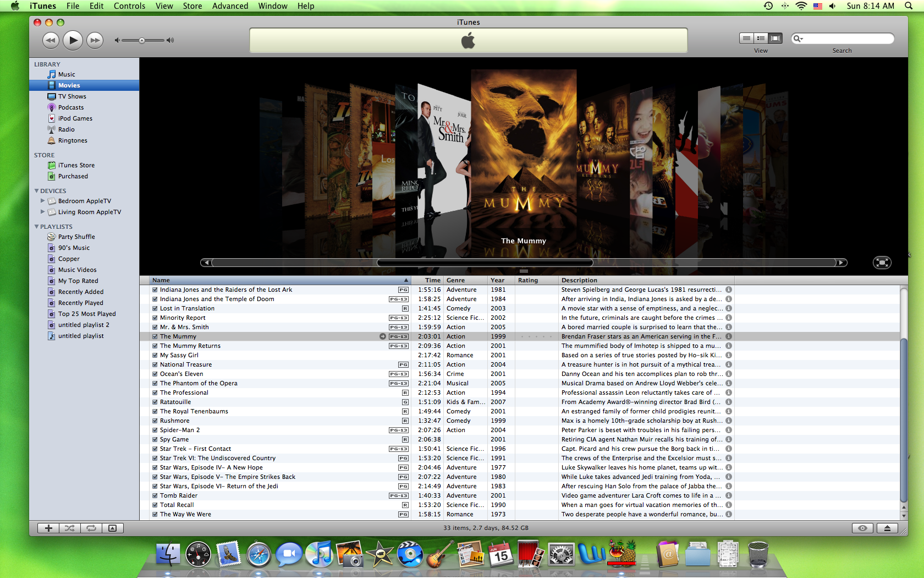Open TV Shows library
The height and width of the screenshot is (578, 924).
72,96
